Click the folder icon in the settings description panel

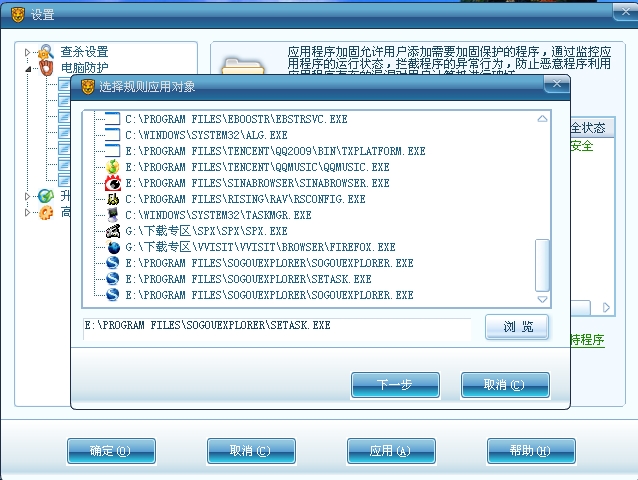243,66
